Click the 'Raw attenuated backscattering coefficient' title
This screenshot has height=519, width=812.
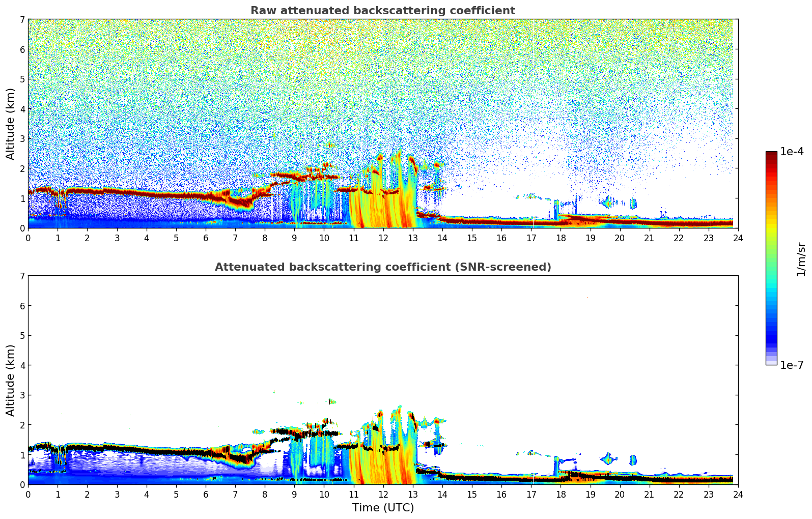pyautogui.click(x=383, y=11)
